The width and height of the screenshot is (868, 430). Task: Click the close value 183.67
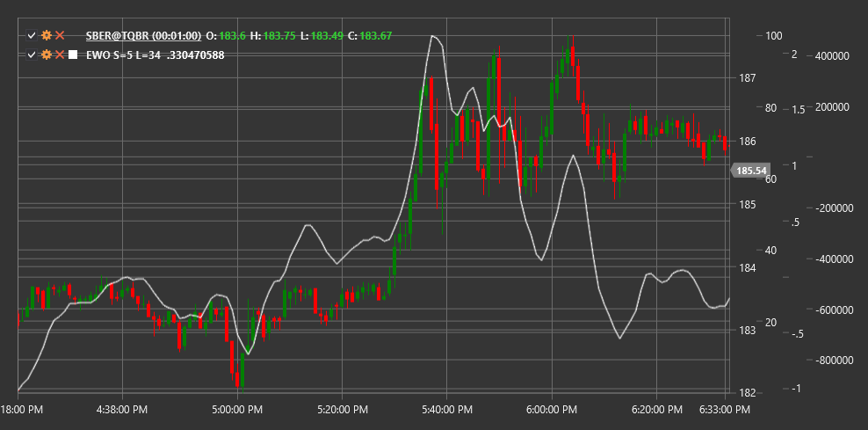pyautogui.click(x=376, y=35)
